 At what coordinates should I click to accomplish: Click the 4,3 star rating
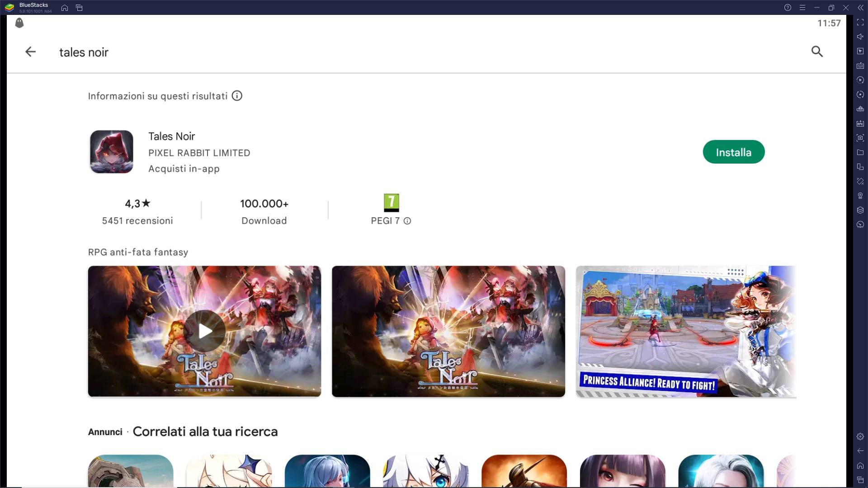[x=137, y=204]
